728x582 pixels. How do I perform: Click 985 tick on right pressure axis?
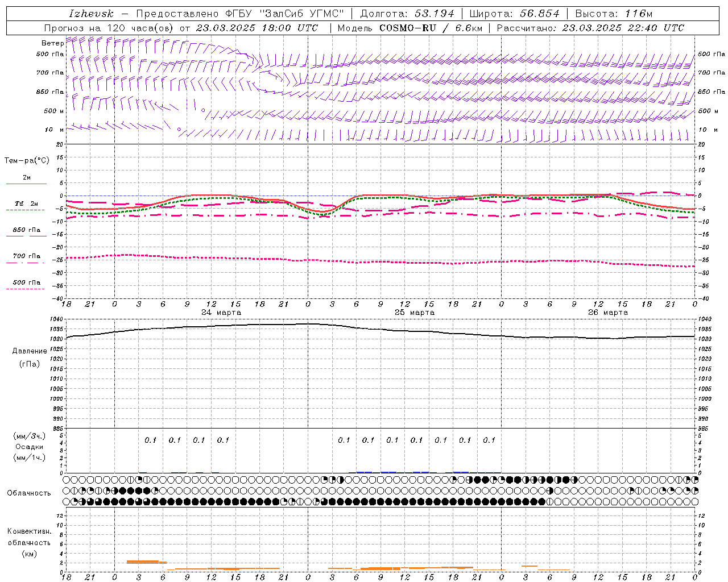point(704,429)
